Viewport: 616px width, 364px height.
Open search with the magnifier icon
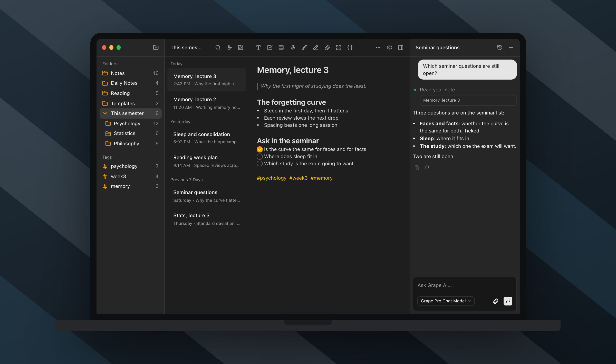(x=218, y=47)
